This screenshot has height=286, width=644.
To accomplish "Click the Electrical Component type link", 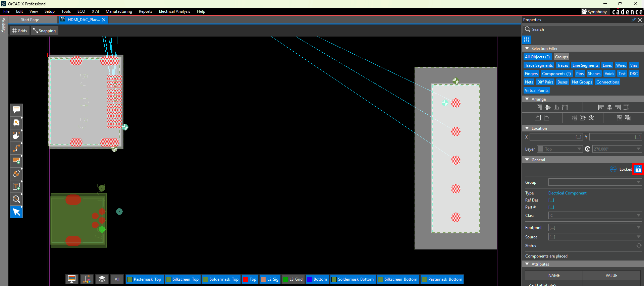I will click(567, 193).
